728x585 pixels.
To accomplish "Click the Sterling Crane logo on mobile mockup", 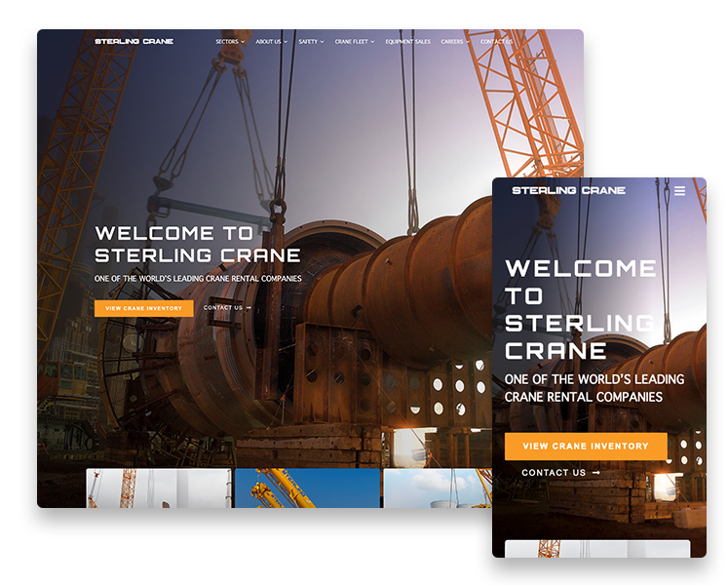I will [x=569, y=190].
